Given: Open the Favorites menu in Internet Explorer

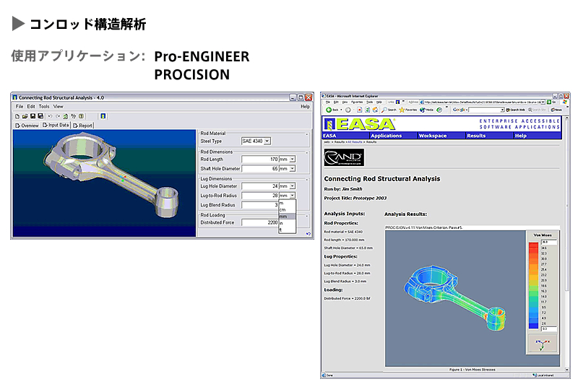Looking at the screenshot, I should (x=357, y=102).
